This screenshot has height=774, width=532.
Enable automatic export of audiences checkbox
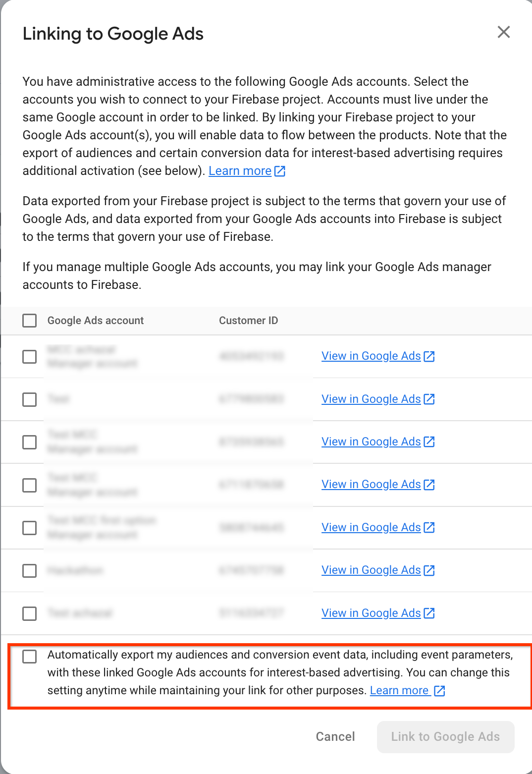pyautogui.click(x=30, y=657)
